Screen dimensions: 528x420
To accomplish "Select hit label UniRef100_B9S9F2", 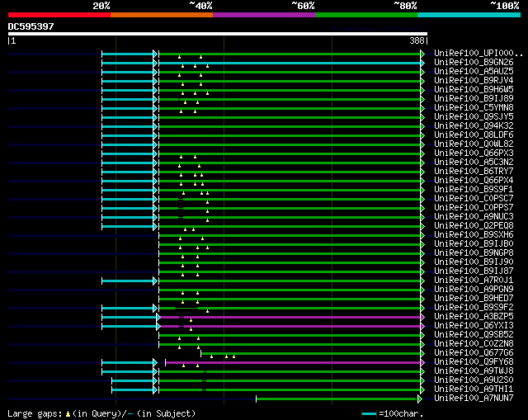I will coord(474,308).
